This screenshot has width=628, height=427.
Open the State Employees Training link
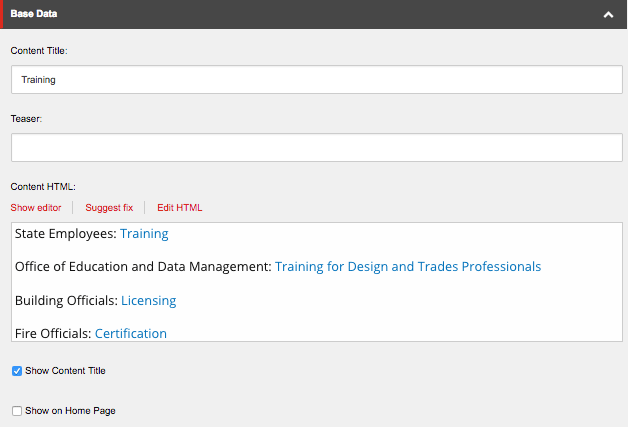coord(144,234)
